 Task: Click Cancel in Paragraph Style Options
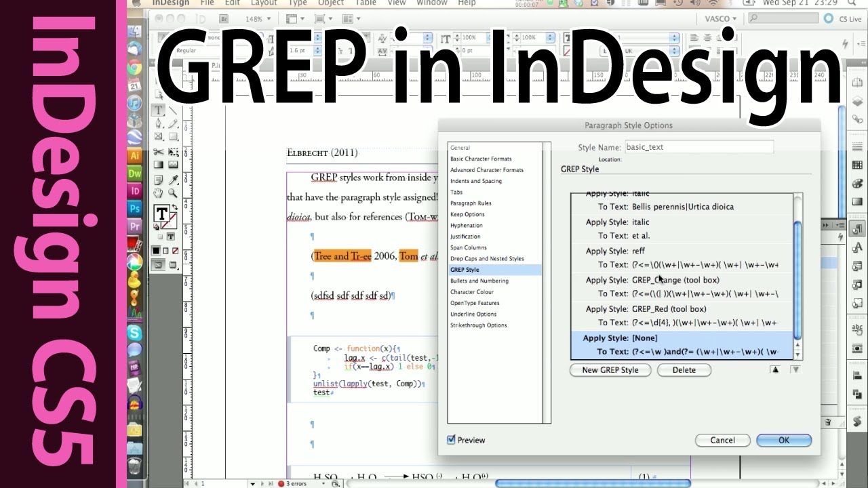[722, 441]
